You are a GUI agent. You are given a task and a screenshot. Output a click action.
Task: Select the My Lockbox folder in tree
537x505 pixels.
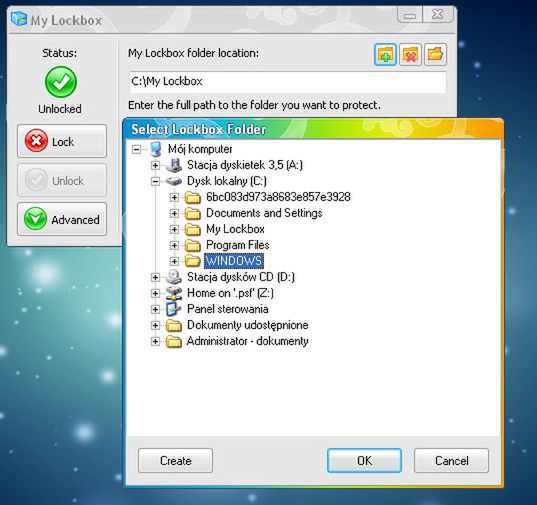(235, 229)
